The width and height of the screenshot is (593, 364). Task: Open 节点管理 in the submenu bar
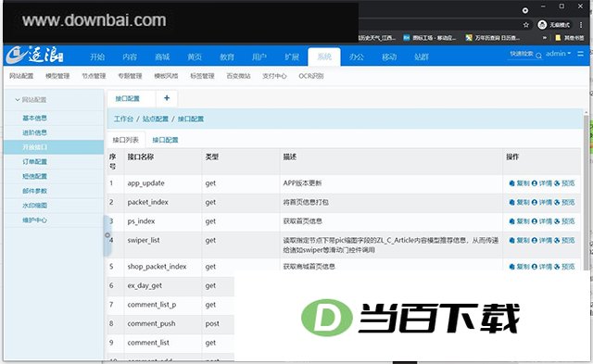(x=94, y=76)
